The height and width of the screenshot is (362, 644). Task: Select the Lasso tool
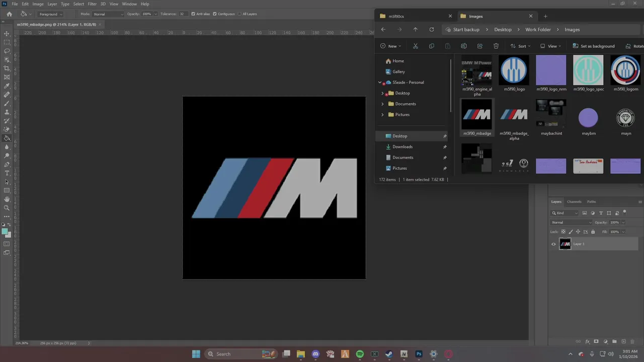pos(7,51)
